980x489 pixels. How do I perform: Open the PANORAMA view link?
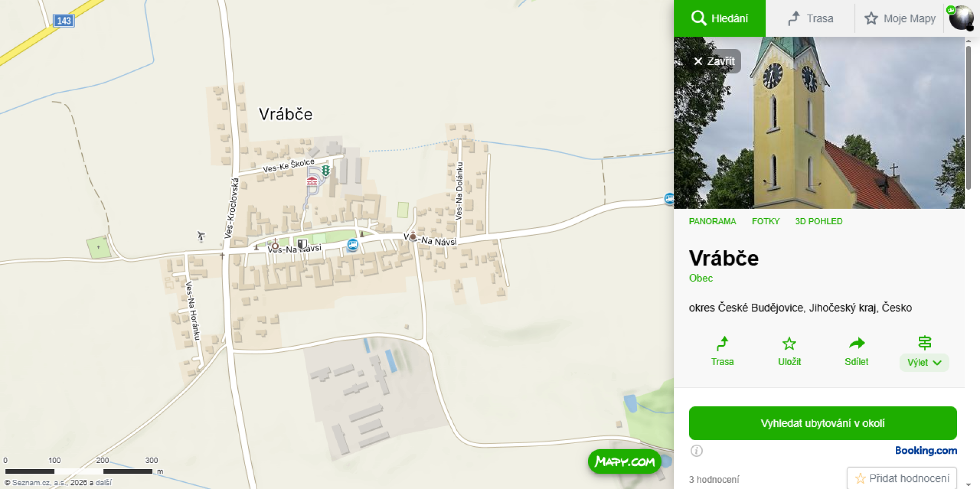click(712, 221)
